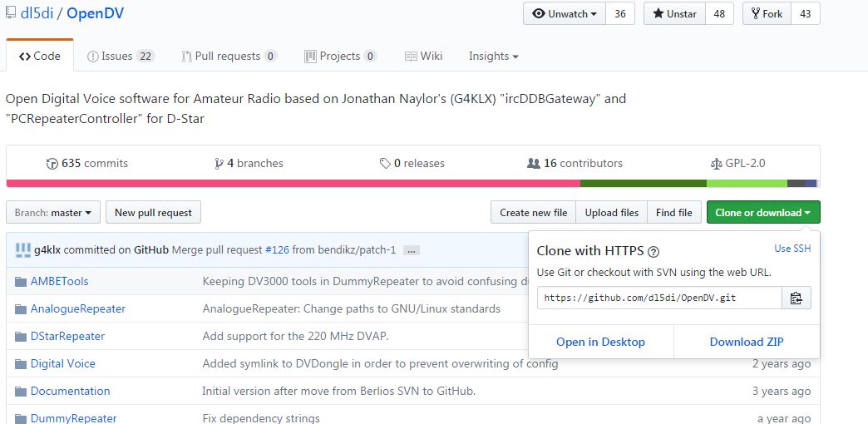Viewport: 868px width, 424px height.
Task: Open HTTPS clone help question-mark icon
Action: (x=653, y=252)
